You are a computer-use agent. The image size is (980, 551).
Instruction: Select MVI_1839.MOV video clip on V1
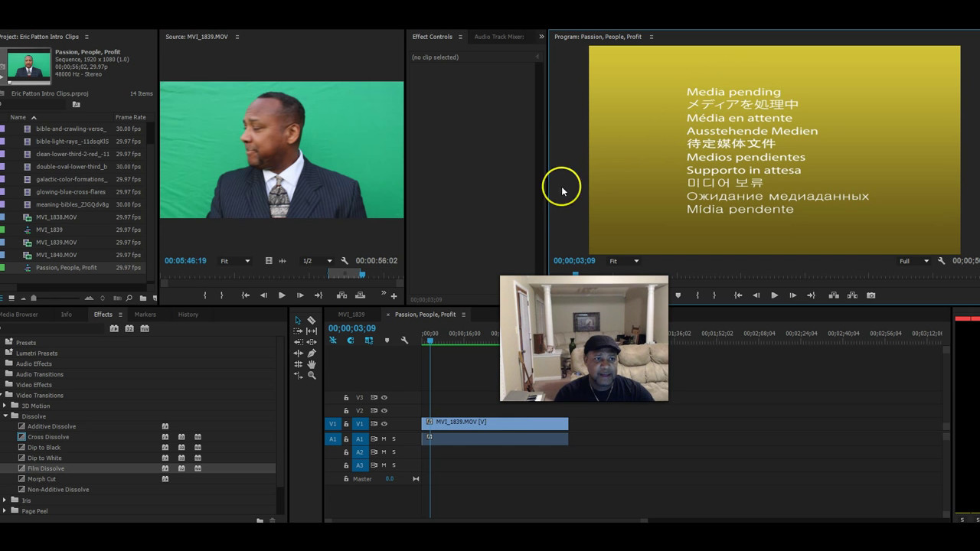pos(495,424)
